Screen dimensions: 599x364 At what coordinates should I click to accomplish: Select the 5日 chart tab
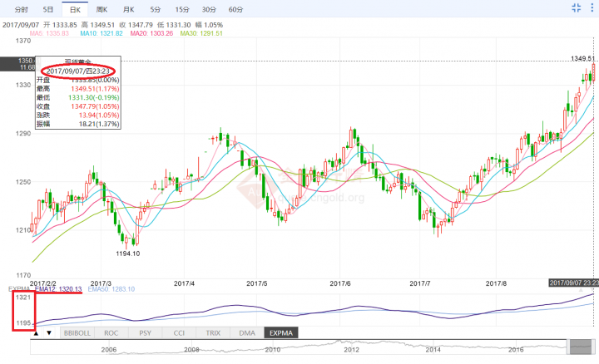pos(52,8)
